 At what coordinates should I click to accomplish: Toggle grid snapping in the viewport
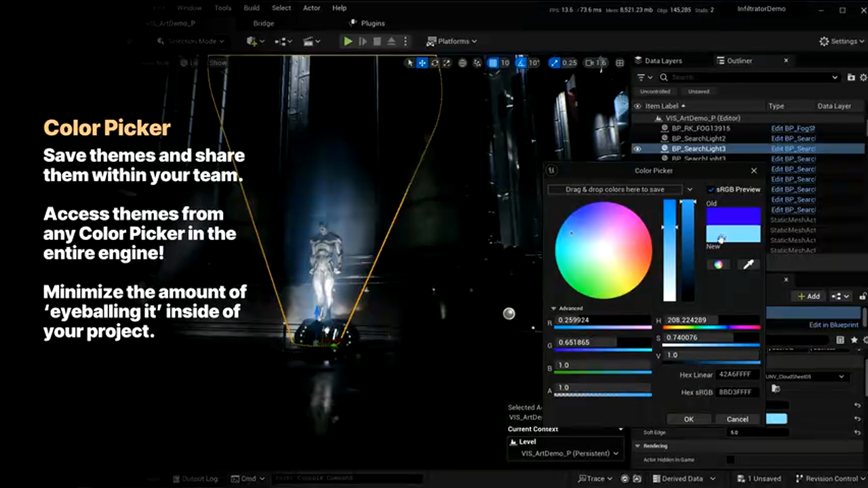[x=493, y=63]
